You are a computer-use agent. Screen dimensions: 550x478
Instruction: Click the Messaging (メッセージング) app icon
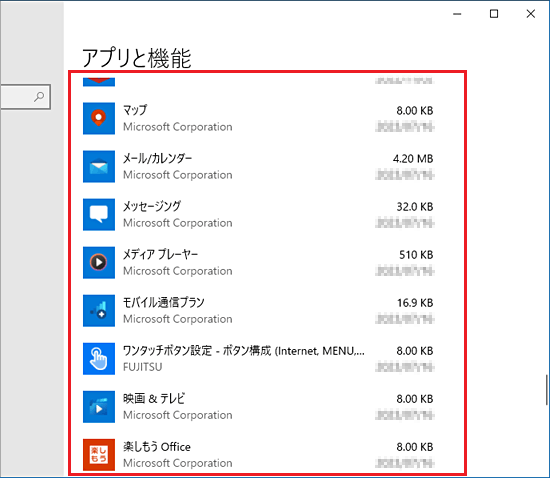tap(99, 215)
